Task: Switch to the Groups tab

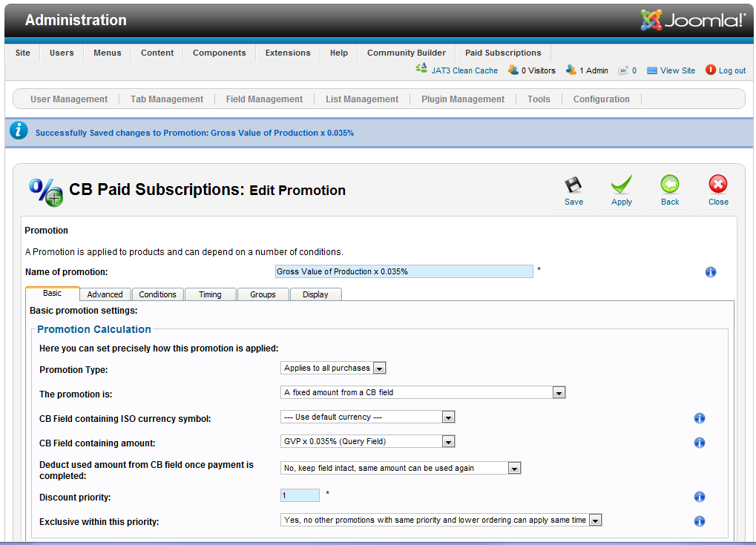Action: pyautogui.click(x=263, y=294)
